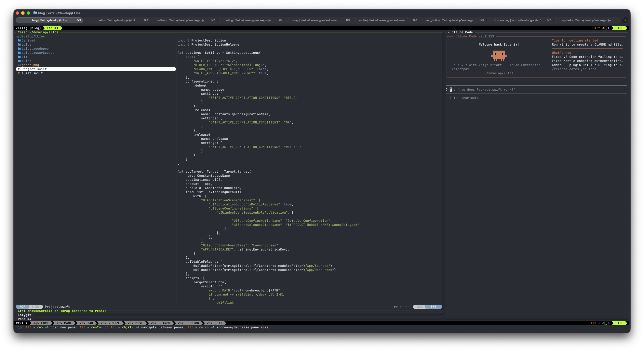Click the Claude Code mascot icon
Screen dimensions: 644x351
click(x=498, y=56)
